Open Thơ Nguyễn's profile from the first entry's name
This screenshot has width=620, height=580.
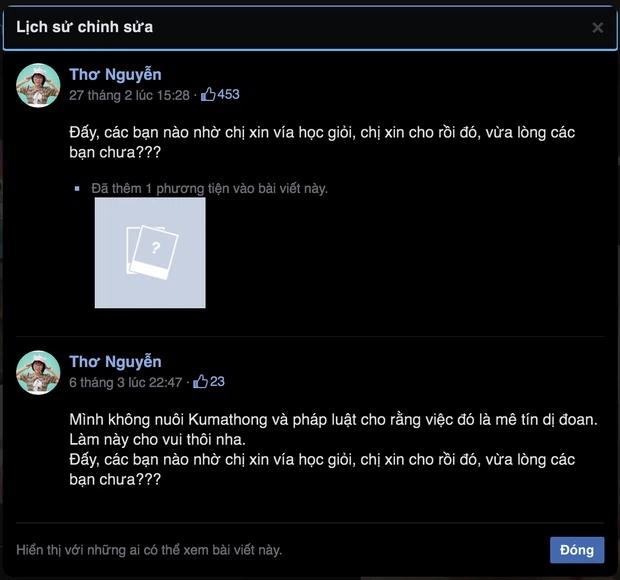(115, 74)
